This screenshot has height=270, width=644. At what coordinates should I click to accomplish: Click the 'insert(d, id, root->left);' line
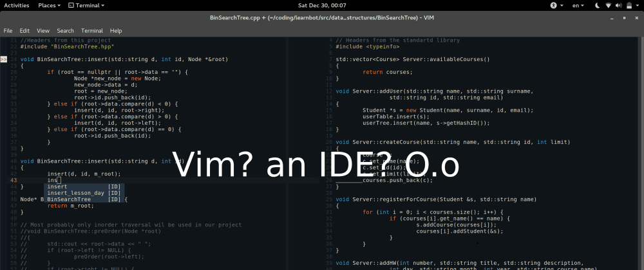coord(117,123)
